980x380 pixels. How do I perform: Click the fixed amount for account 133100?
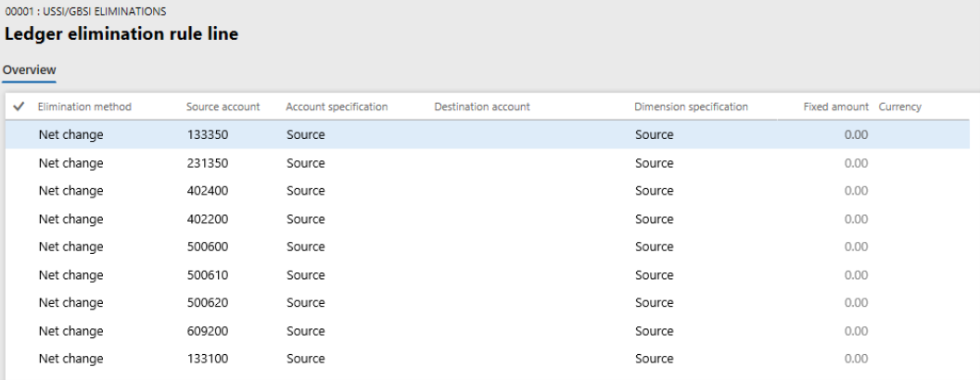click(856, 359)
